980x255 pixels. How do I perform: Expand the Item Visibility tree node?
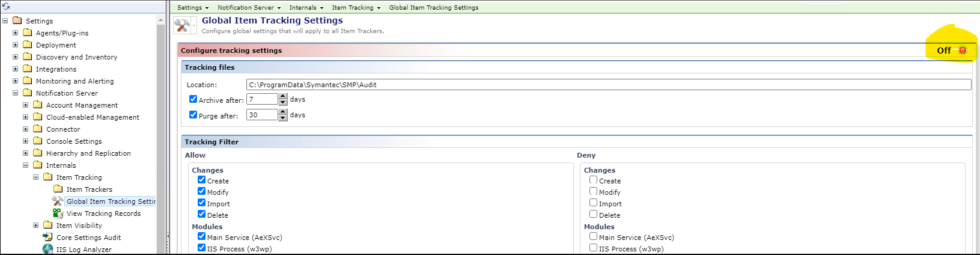point(35,226)
